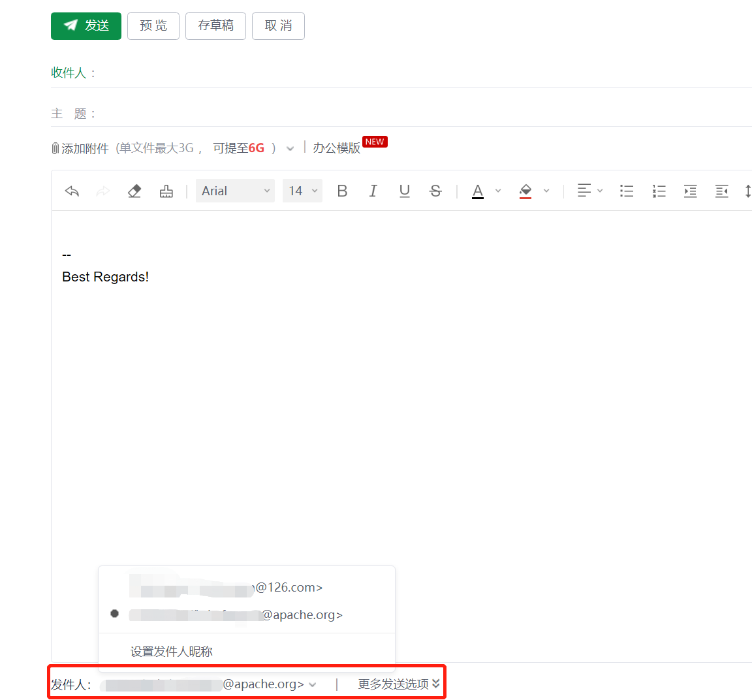Viewport: 752px width, 700px height.
Task: Click the 存草稿 save draft button
Action: point(215,26)
